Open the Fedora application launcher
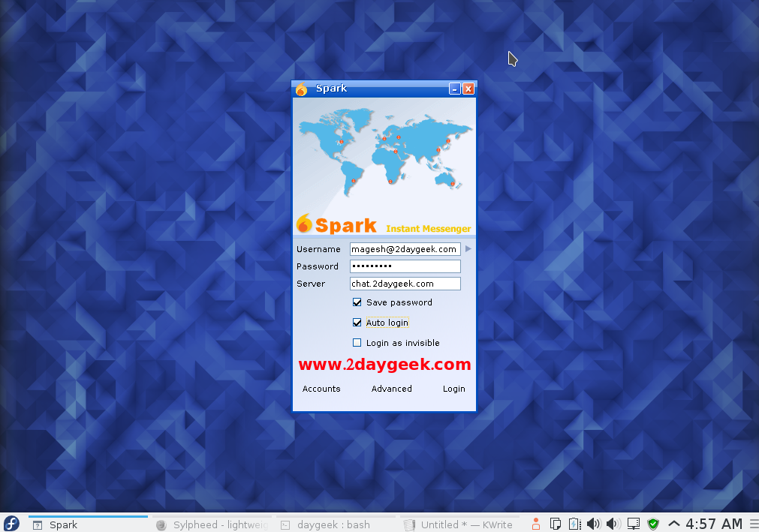The width and height of the screenshot is (759, 532). point(11,524)
